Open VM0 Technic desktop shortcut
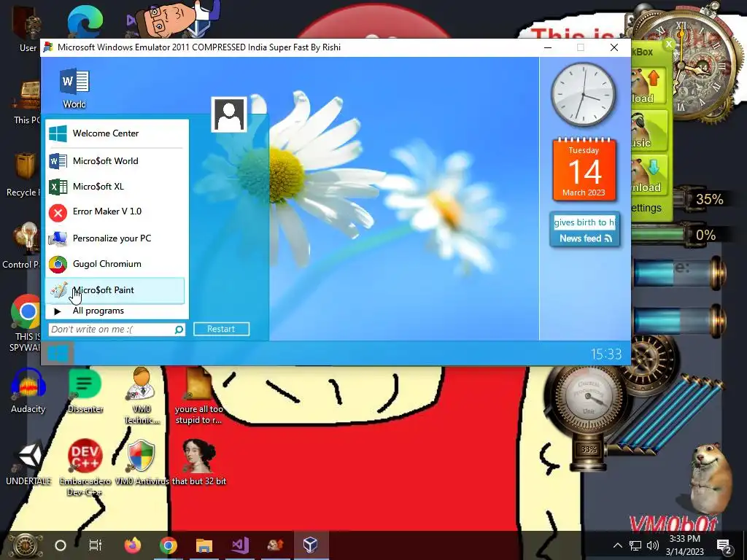Viewport: 747px width, 560px height. coord(142,395)
